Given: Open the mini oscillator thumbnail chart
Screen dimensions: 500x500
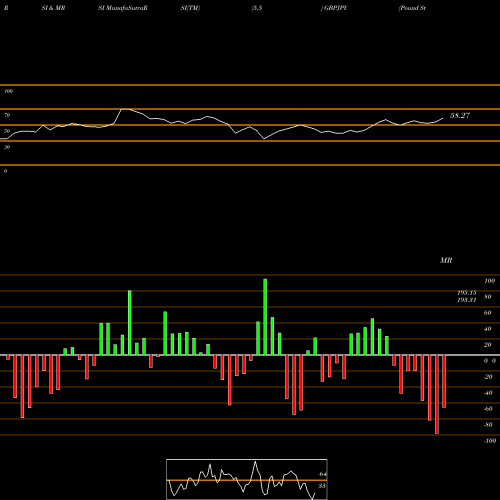Looking at the screenshot, I should pyautogui.click(x=247, y=479).
